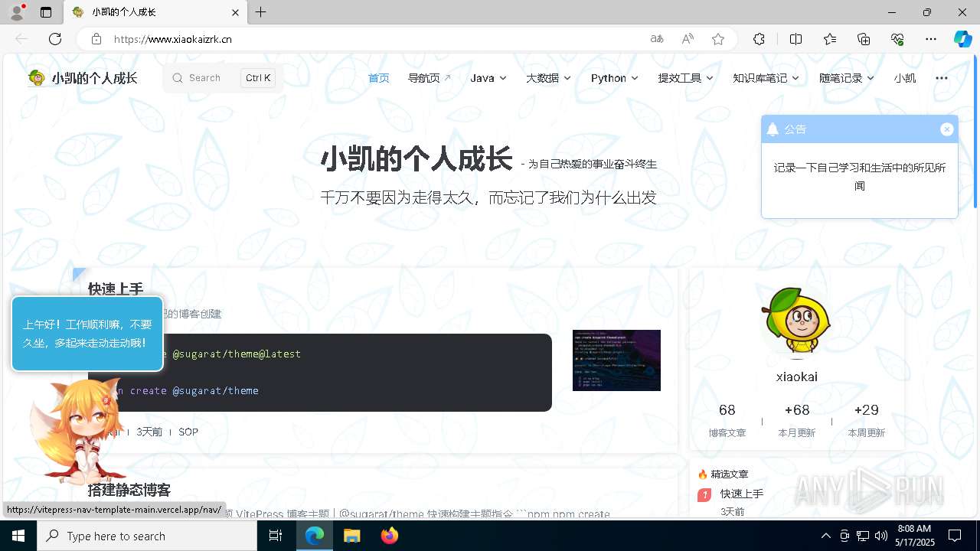The height and width of the screenshot is (551, 980).
Task: Show translate options icon
Action: (656, 39)
